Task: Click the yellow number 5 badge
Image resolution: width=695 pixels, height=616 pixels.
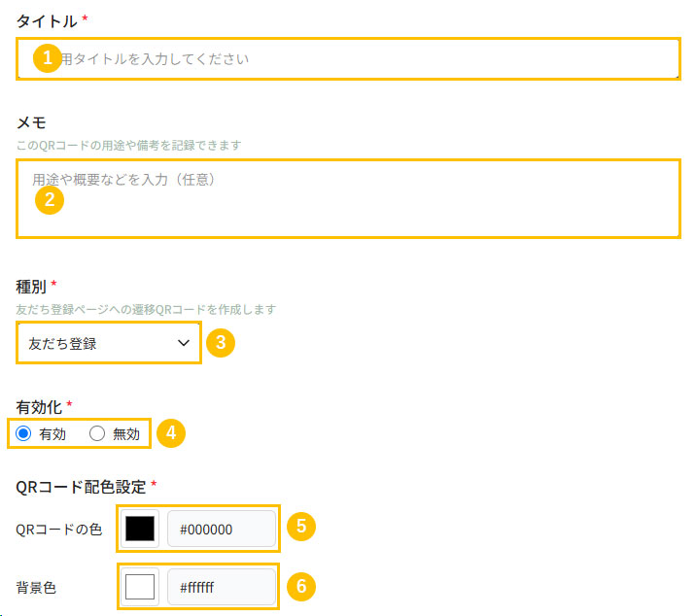Action: 301,527
